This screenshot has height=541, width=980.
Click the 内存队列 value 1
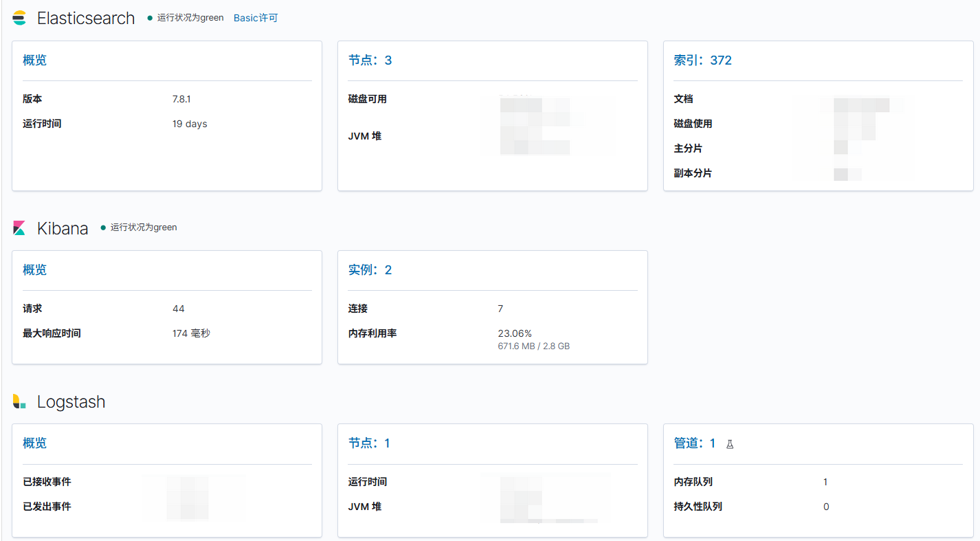coord(825,482)
